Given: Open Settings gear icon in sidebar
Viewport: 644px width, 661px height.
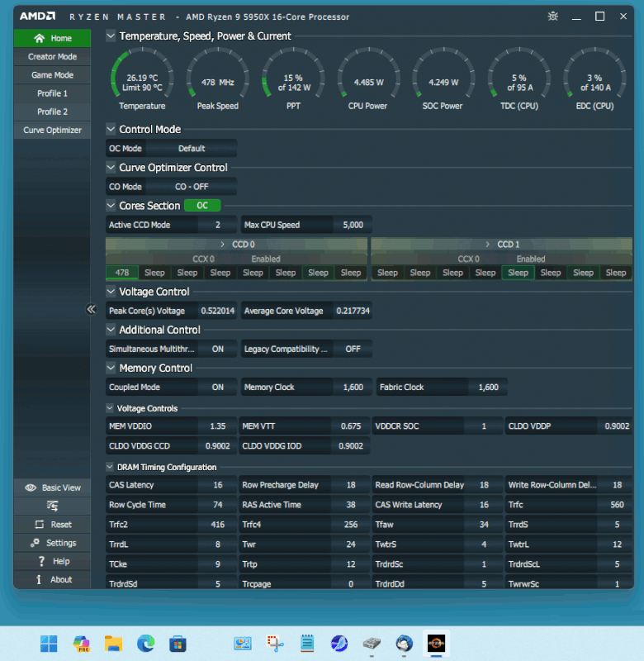Looking at the screenshot, I should tap(35, 543).
